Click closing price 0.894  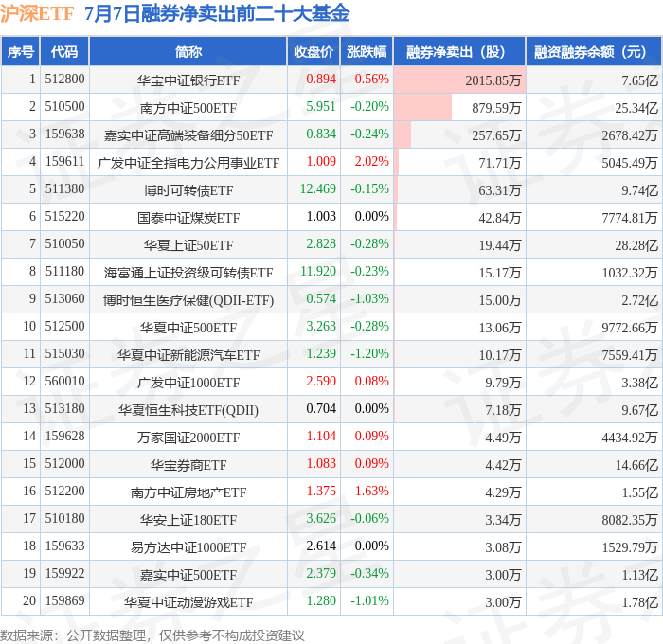point(321,79)
